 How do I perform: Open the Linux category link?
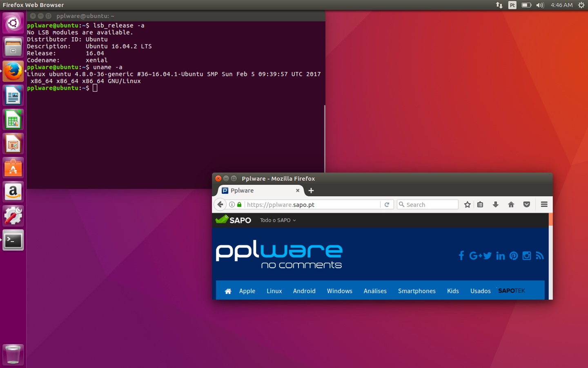coord(274,291)
